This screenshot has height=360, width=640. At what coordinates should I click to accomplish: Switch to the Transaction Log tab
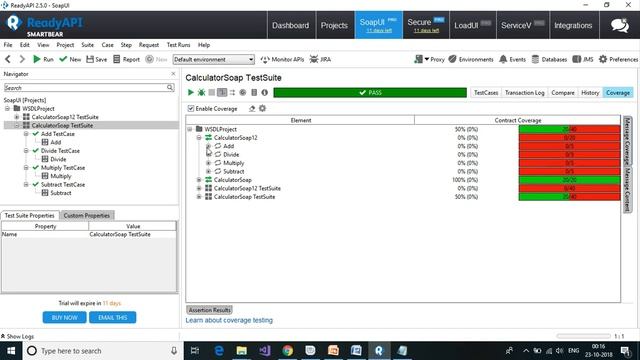pos(524,93)
